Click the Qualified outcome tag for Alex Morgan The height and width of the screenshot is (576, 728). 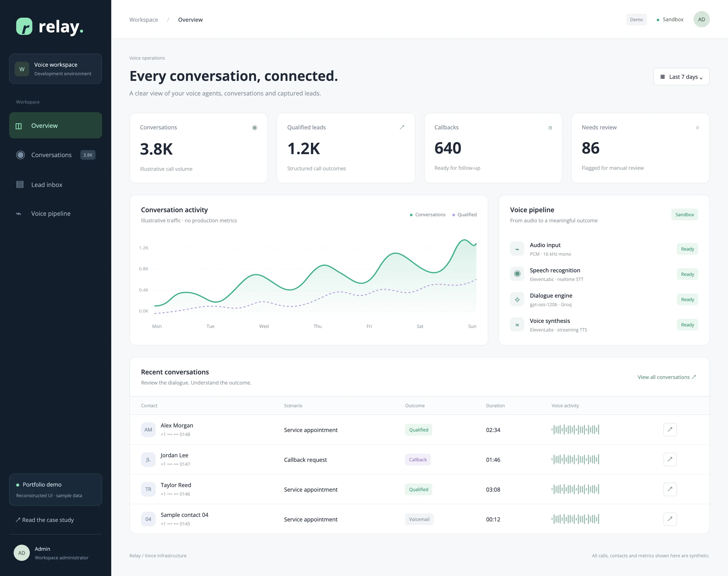418,430
